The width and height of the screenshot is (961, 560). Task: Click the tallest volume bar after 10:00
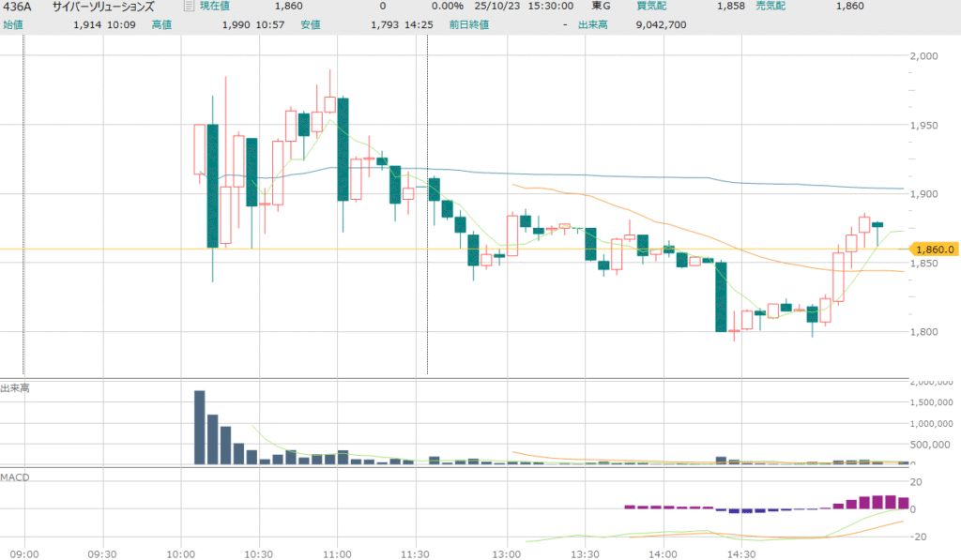click(199, 427)
